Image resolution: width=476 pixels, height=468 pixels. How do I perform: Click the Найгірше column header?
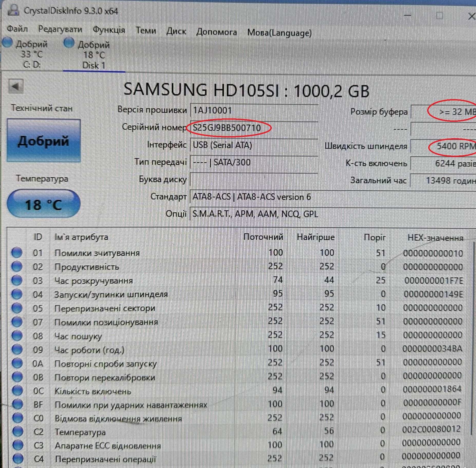coord(316,237)
